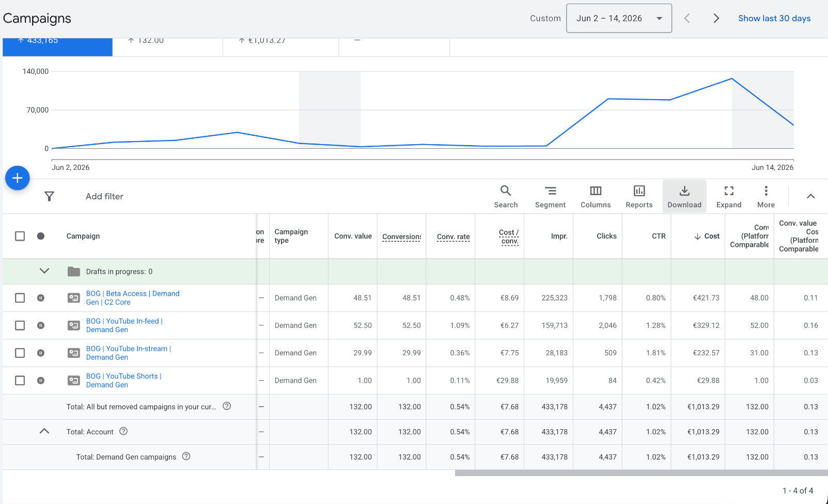828x504 pixels.
Task: Click the horizontal table scrollbar
Action: (641, 473)
